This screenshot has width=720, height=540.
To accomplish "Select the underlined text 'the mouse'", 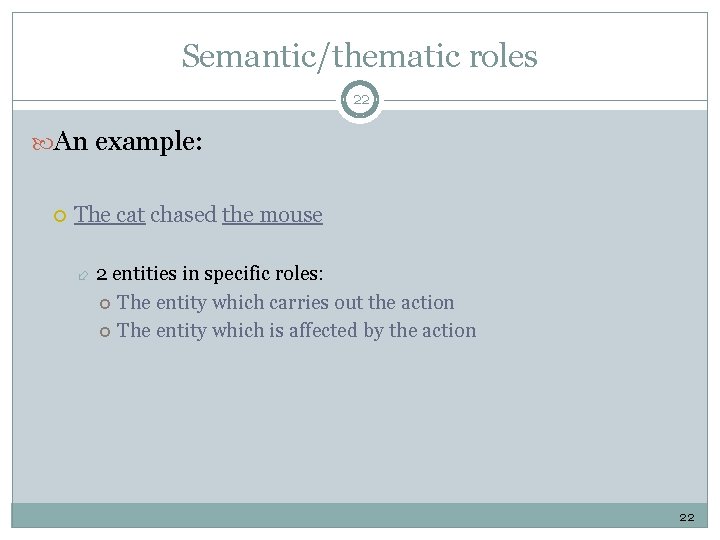I will (273, 214).
